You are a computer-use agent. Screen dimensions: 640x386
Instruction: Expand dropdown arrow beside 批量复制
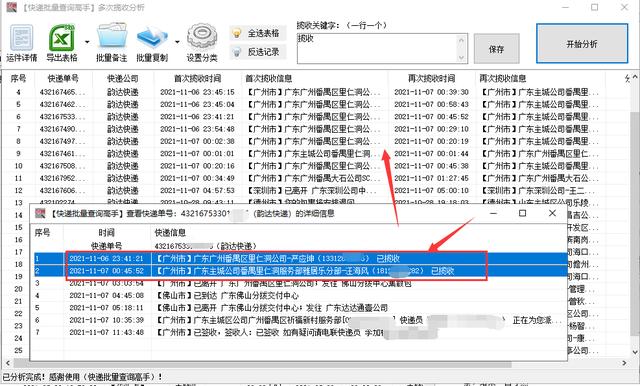177,42
